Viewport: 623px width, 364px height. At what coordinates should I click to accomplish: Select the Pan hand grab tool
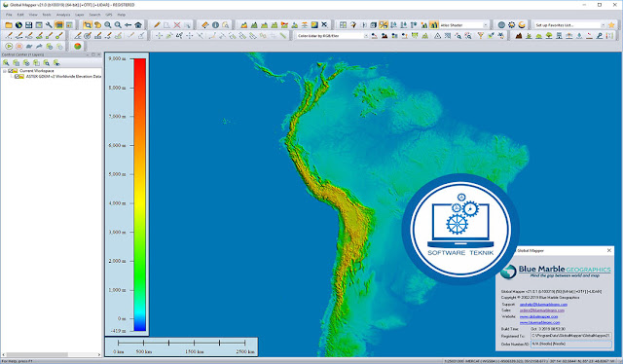pos(97,25)
